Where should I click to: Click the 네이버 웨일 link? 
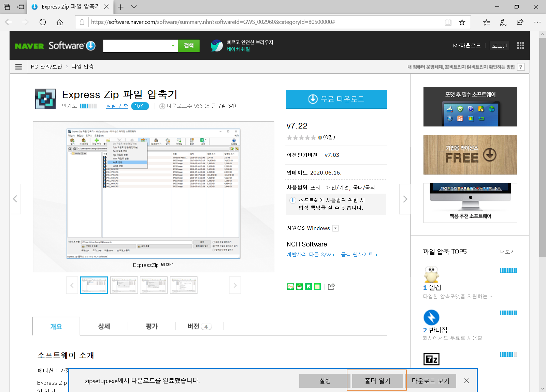238,49
